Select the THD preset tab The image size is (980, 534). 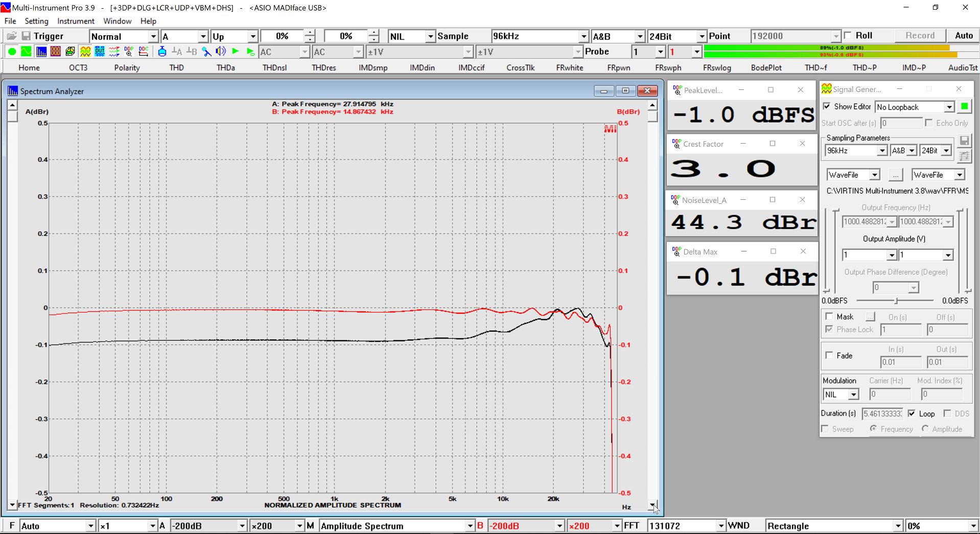(x=176, y=67)
